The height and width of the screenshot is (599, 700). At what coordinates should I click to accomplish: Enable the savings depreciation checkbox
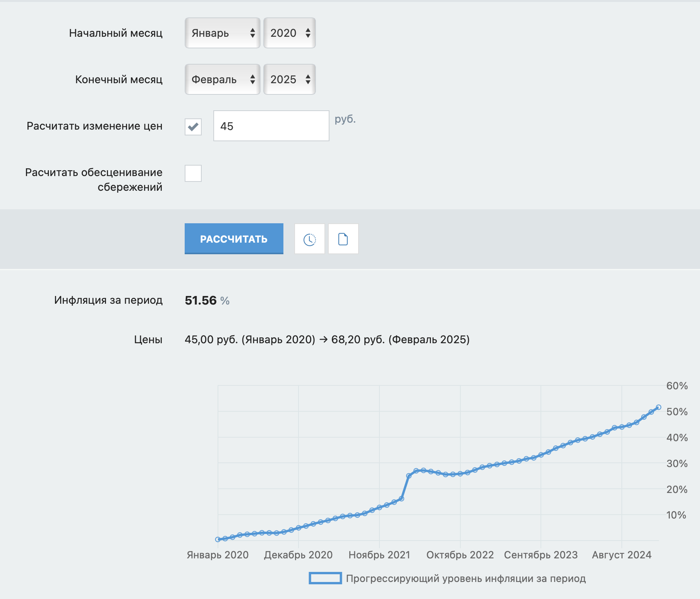coord(193,173)
